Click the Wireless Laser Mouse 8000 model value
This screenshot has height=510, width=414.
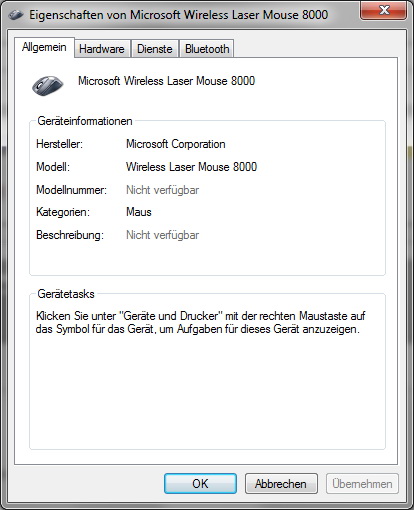191,167
